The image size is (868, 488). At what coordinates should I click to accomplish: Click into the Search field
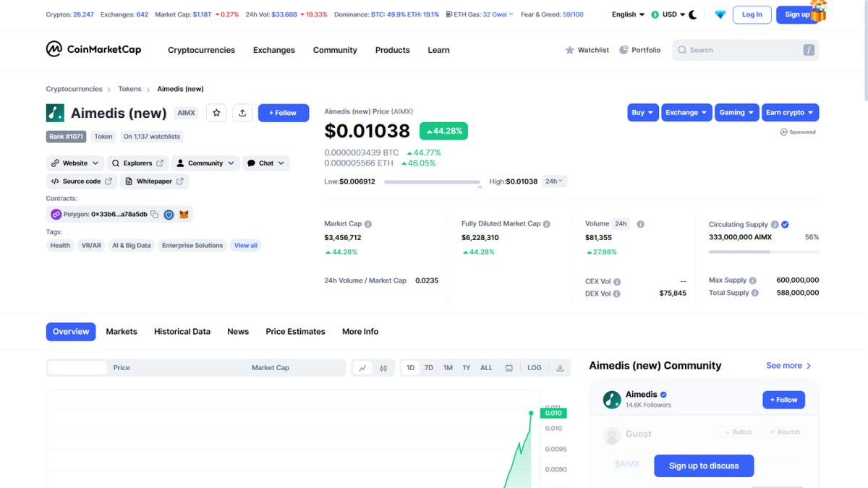[746, 50]
